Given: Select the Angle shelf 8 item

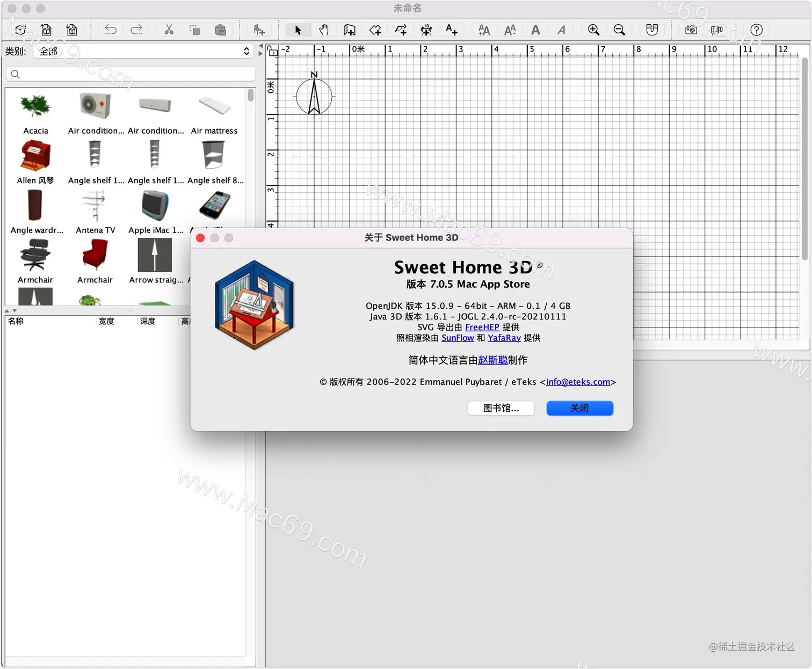Looking at the screenshot, I should click(x=215, y=163).
